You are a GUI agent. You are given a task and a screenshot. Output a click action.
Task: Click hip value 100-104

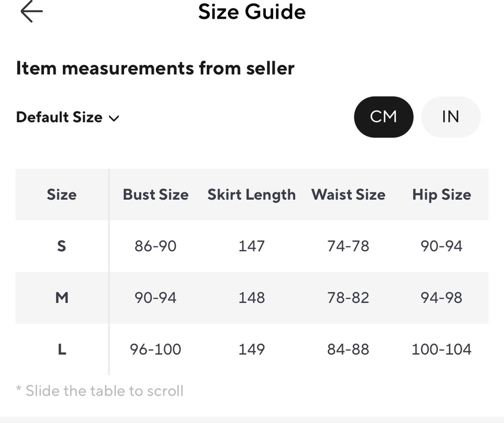(x=441, y=349)
